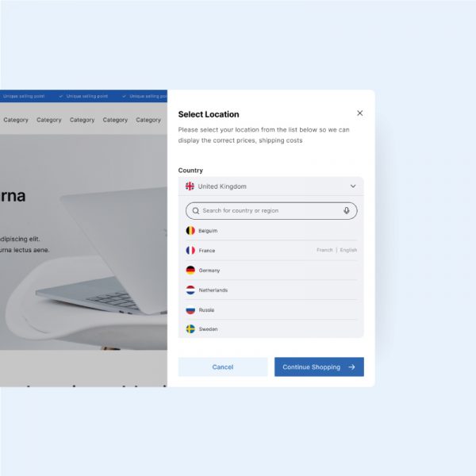Click the Germany flag icon

point(190,271)
